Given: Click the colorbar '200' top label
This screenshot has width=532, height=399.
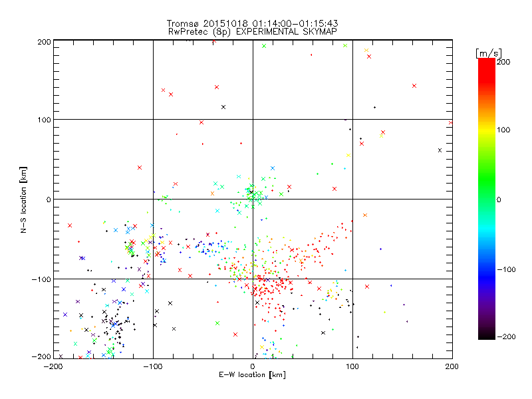Looking at the screenshot, I should point(503,62).
